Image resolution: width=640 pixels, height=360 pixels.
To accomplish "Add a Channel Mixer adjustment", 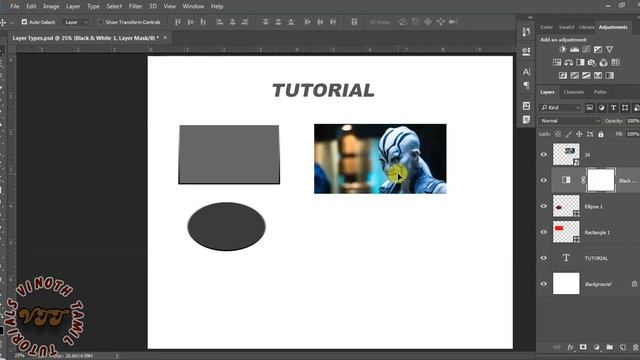I will (604, 62).
